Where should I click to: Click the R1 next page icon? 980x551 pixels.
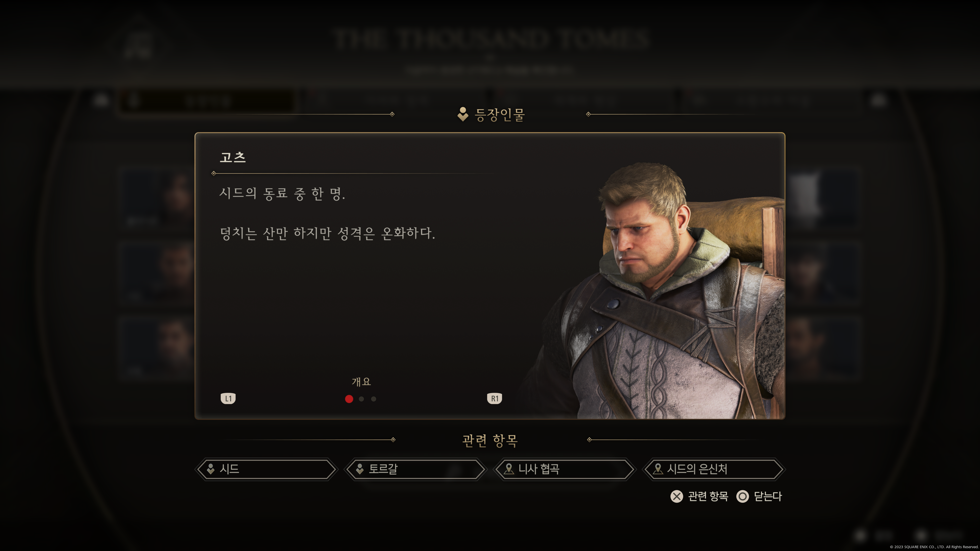tap(494, 398)
